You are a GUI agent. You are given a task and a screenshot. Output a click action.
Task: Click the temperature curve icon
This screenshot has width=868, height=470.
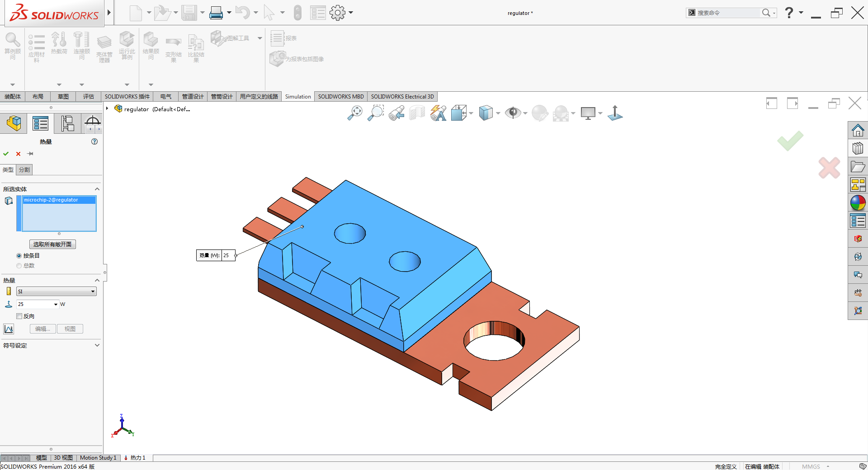click(9, 329)
